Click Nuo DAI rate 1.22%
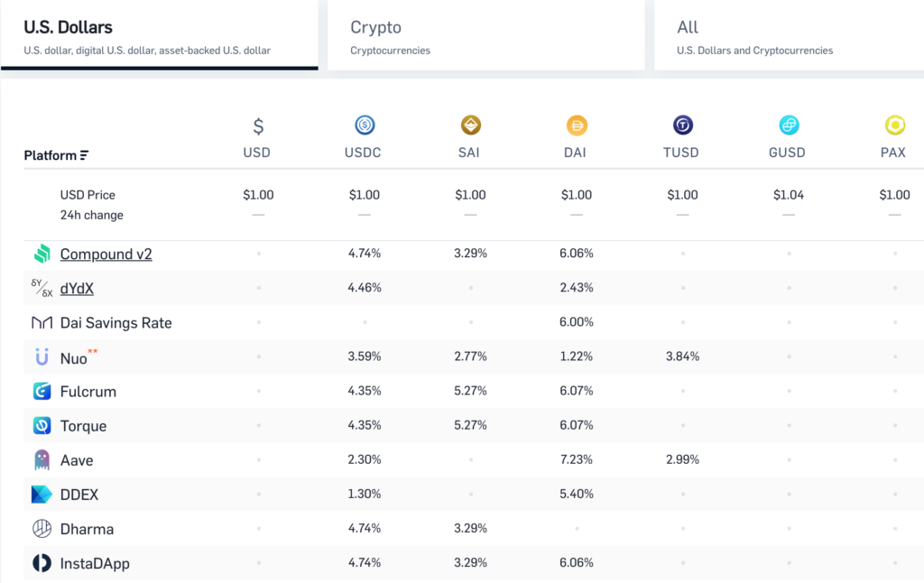This screenshot has width=924, height=583. click(x=577, y=356)
